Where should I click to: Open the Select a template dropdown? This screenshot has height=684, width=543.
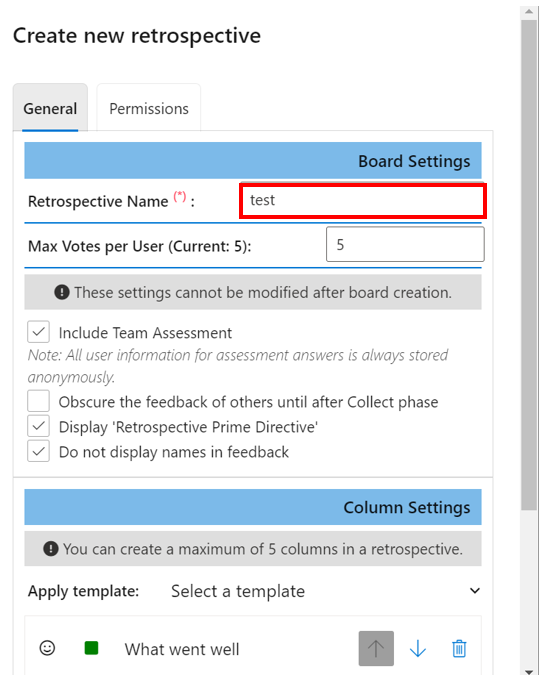coord(325,591)
